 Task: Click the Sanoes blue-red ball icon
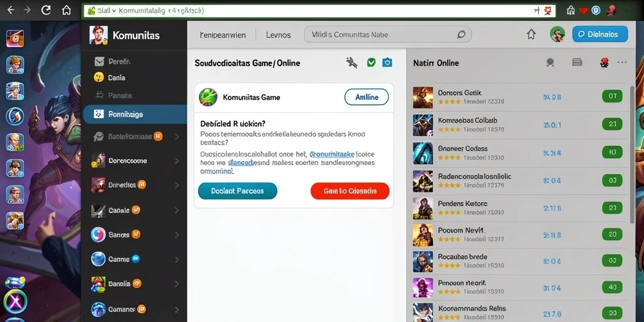coord(98,235)
